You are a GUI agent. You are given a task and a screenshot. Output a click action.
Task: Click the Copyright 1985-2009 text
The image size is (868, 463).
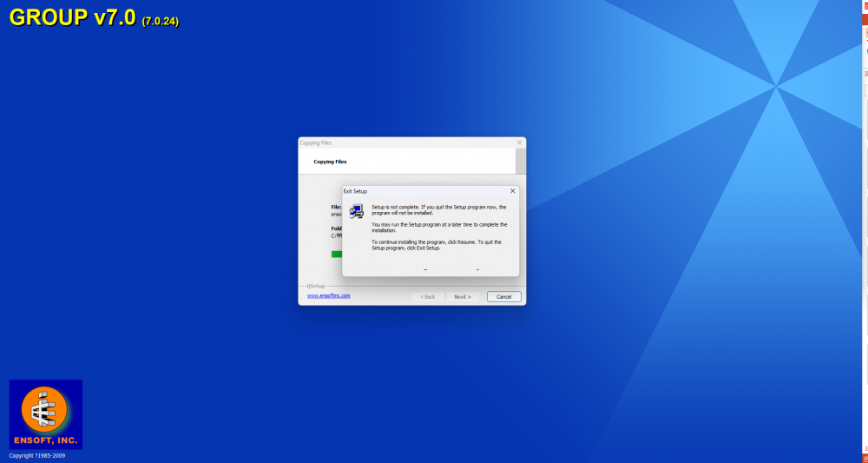[37, 456]
